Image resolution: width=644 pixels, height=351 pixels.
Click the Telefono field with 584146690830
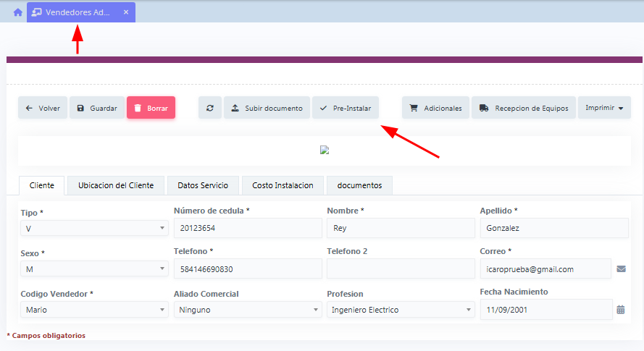[248, 269]
